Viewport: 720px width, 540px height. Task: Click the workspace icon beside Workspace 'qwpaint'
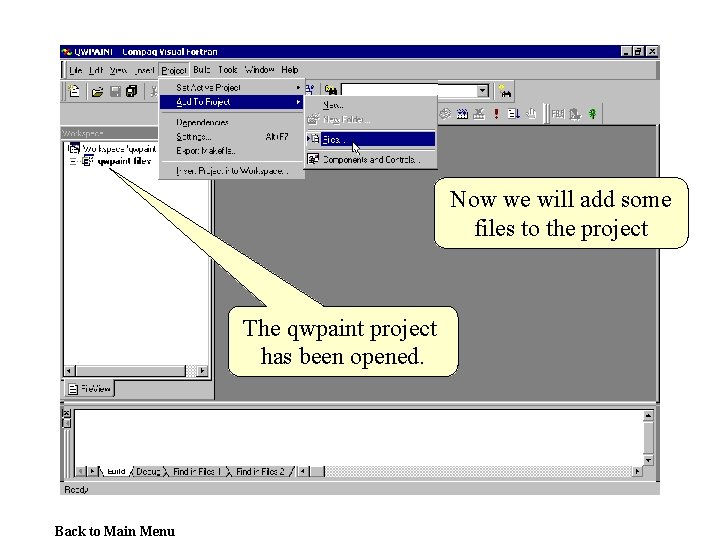pyautogui.click(x=73, y=148)
